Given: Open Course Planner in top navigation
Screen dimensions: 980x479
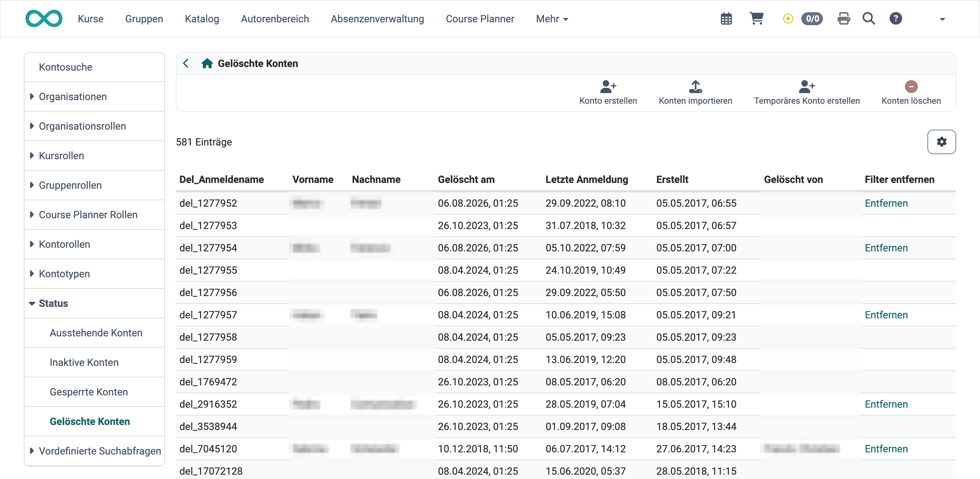Looking at the screenshot, I should [480, 19].
